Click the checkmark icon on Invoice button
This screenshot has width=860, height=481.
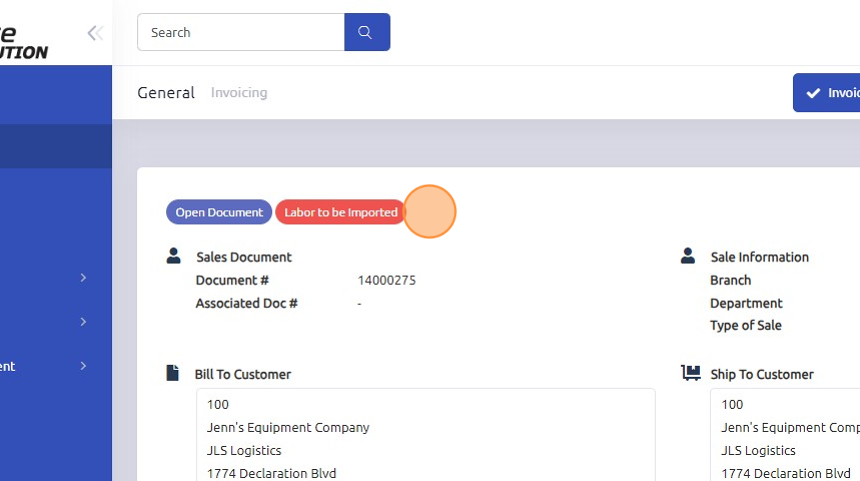coord(813,93)
